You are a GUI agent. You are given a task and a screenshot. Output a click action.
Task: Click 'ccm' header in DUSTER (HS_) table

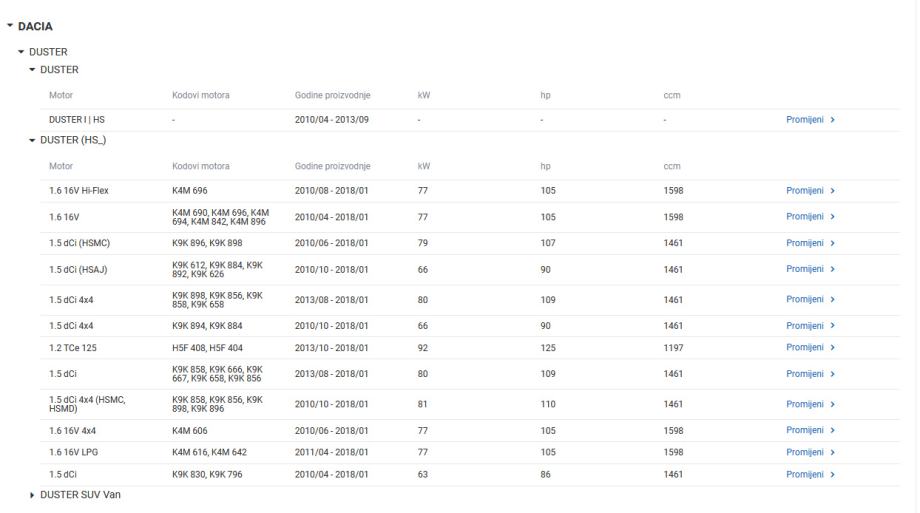coord(672,166)
